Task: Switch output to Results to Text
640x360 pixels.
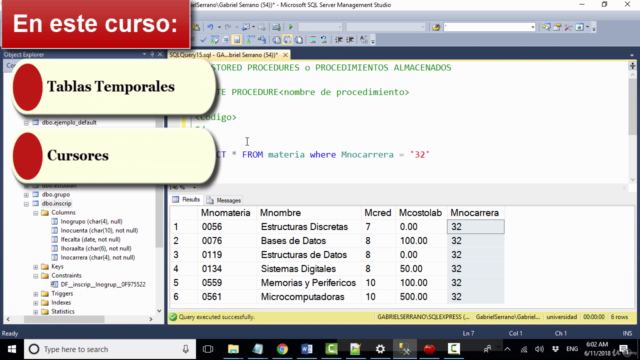Action: coord(276,40)
